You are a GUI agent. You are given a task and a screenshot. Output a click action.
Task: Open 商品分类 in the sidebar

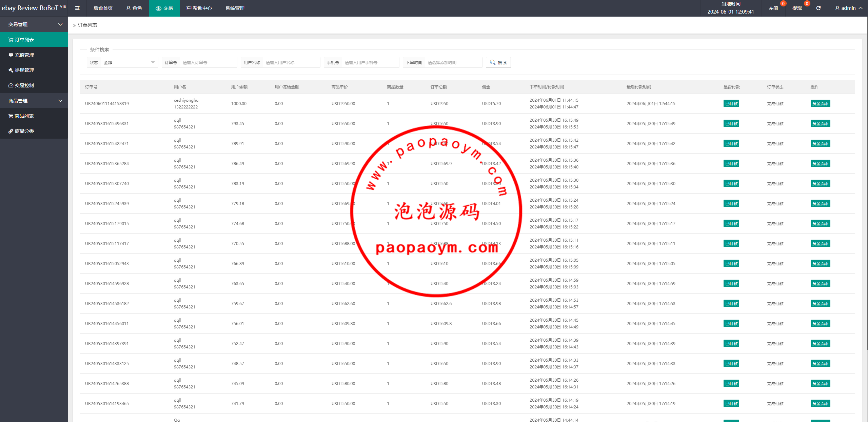[24, 131]
